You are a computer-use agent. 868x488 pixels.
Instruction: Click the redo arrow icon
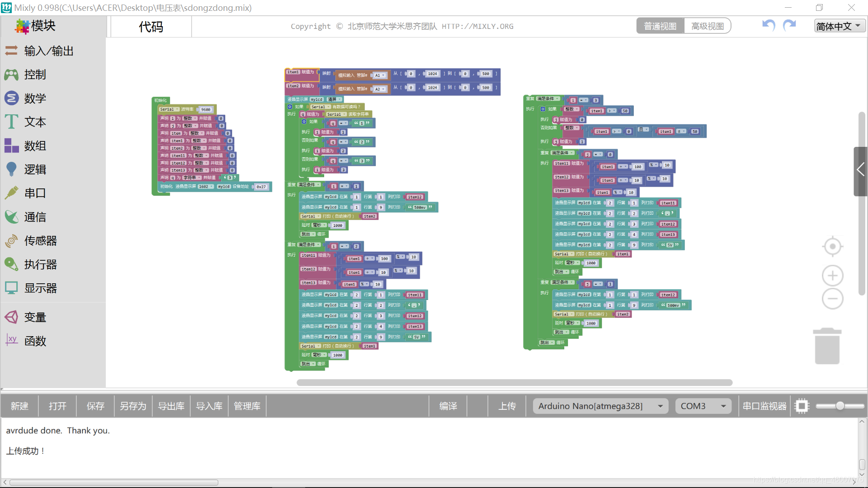tap(789, 25)
